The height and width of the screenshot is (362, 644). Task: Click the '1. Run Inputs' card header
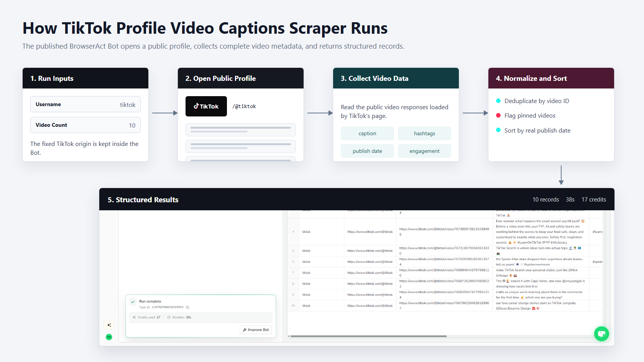85,78
